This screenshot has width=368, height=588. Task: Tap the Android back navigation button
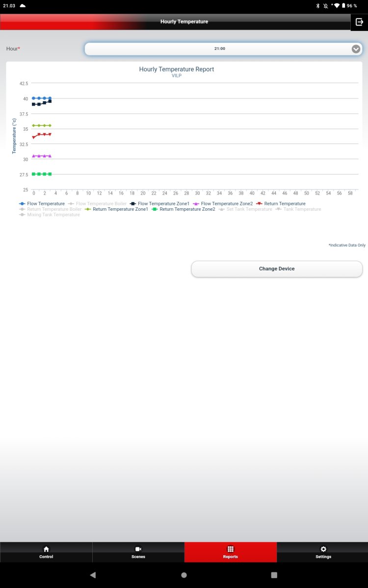pyautogui.click(x=93, y=575)
